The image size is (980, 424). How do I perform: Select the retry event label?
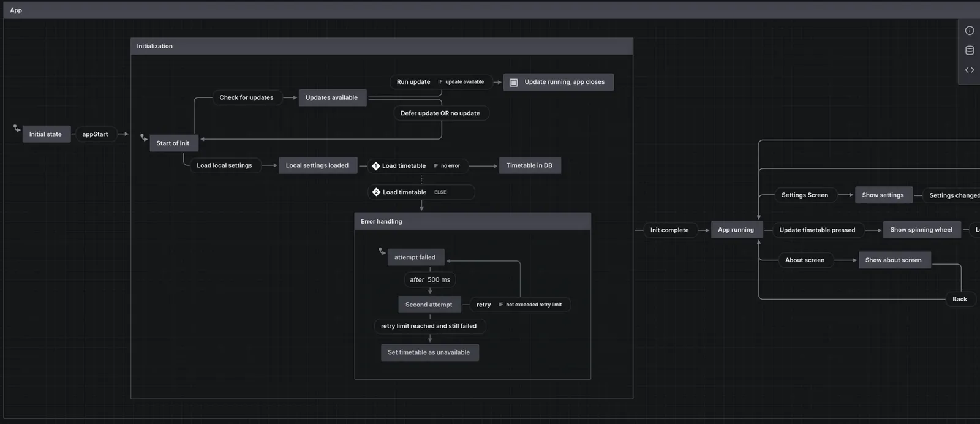coord(484,305)
